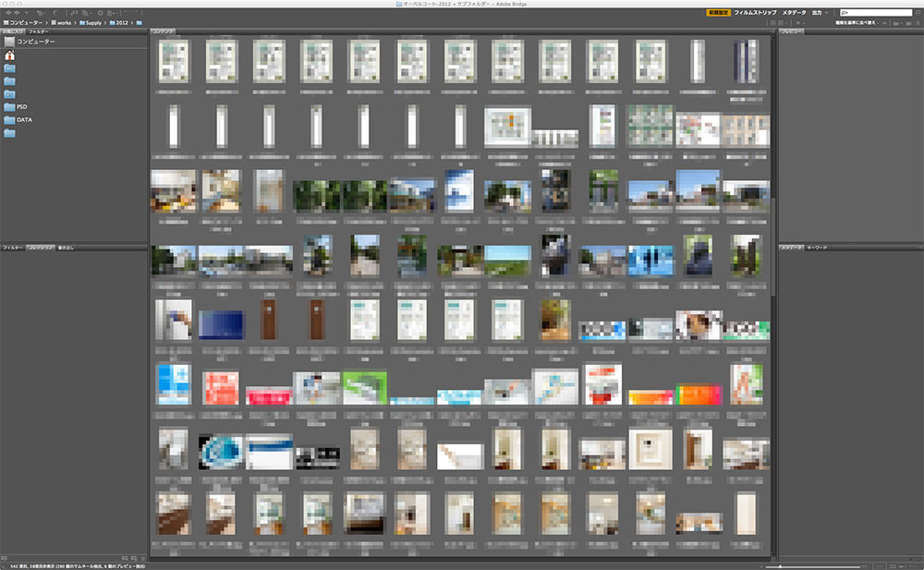
Task: Switch to thumbnail view in the status bar
Action: (893, 566)
